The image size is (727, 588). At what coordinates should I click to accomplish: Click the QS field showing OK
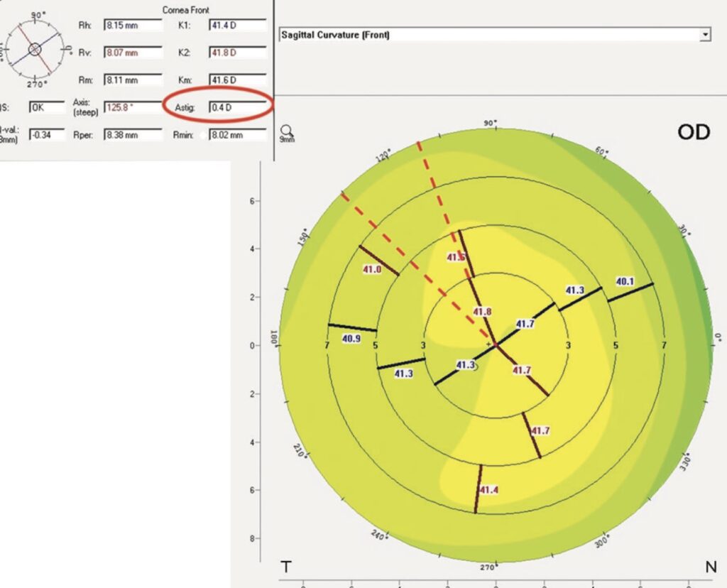[45, 107]
